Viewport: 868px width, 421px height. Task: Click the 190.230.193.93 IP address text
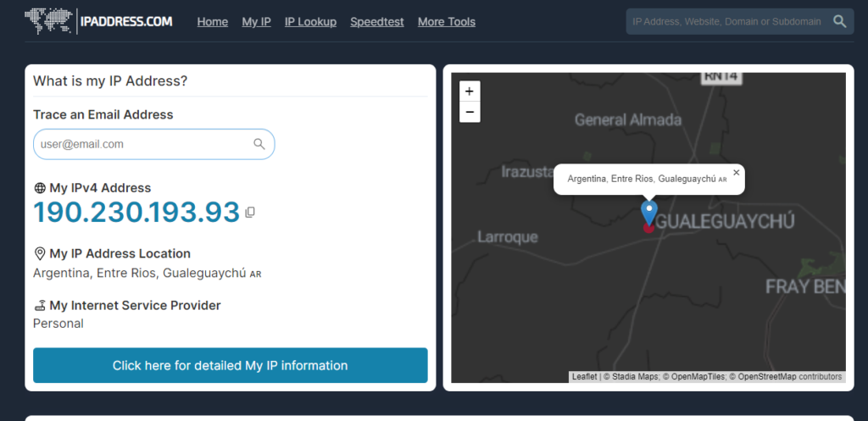136,213
